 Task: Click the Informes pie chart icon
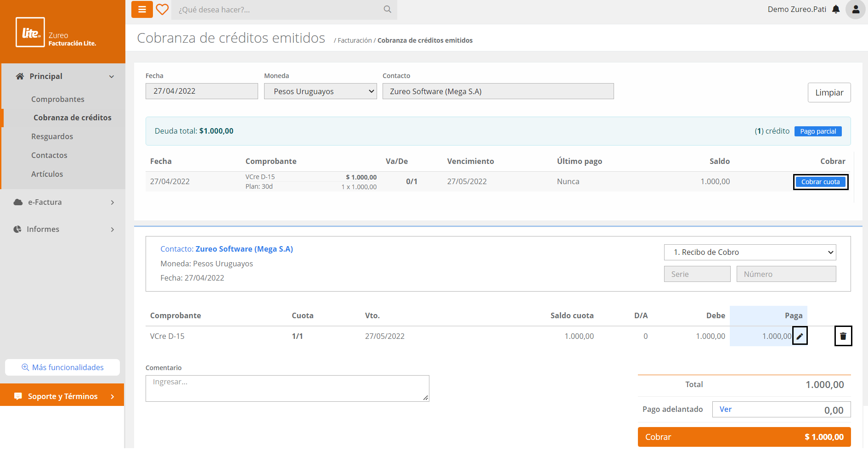coord(17,229)
